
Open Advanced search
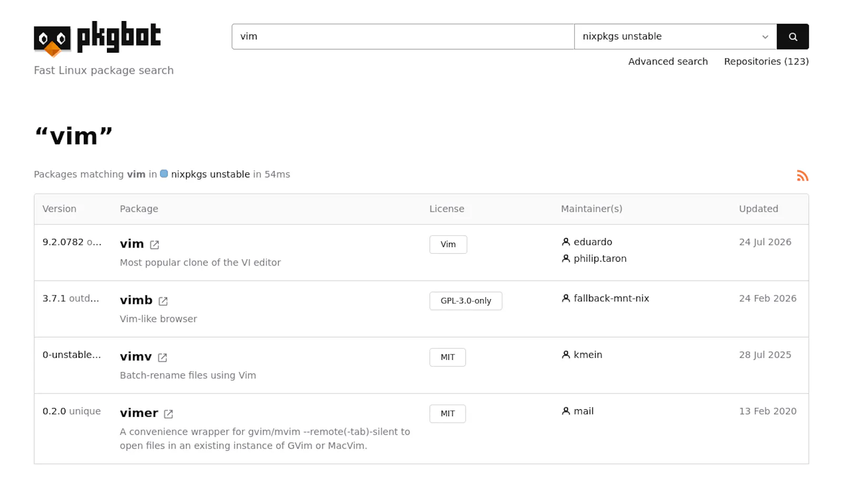(x=668, y=62)
